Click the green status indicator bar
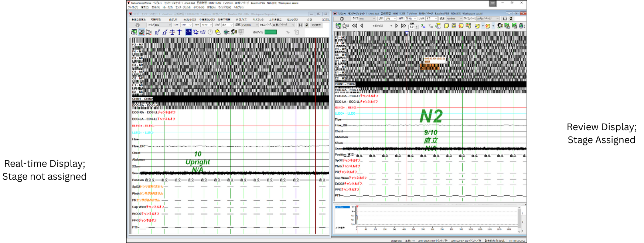 point(270,32)
